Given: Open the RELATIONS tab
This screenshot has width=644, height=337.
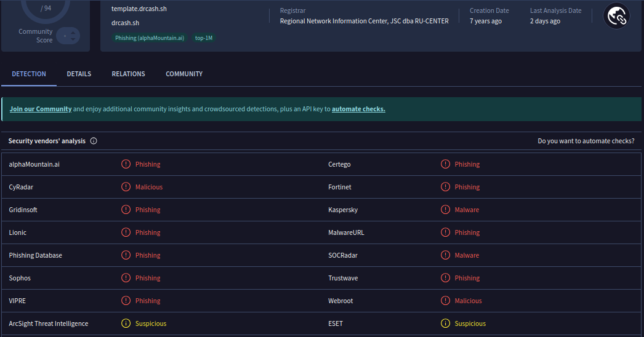Looking at the screenshot, I should (128, 74).
